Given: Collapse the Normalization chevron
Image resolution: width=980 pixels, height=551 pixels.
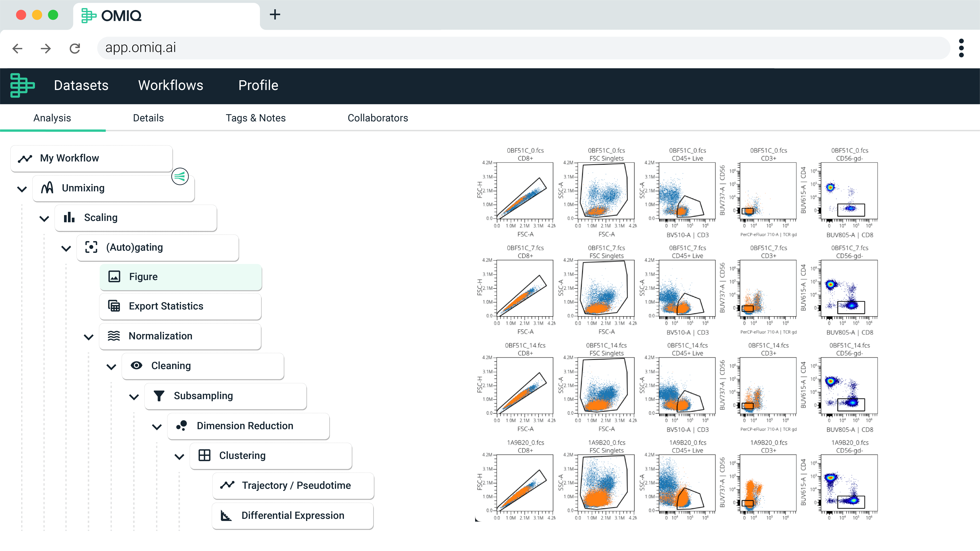Looking at the screenshot, I should [89, 337].
